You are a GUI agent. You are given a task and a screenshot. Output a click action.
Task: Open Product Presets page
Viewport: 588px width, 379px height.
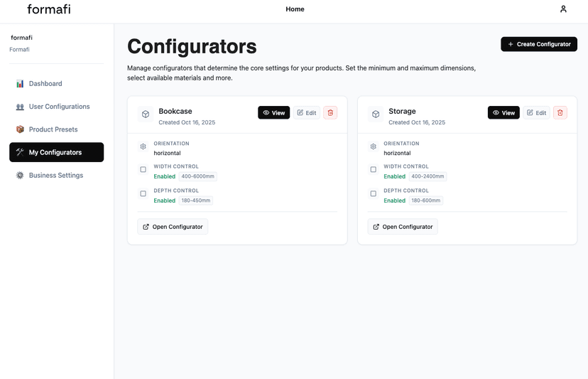53,129
